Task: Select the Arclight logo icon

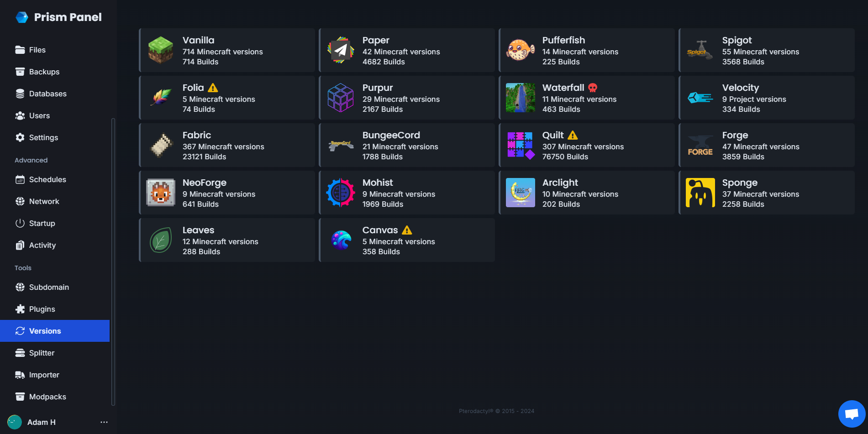Action: click(521, 193)
